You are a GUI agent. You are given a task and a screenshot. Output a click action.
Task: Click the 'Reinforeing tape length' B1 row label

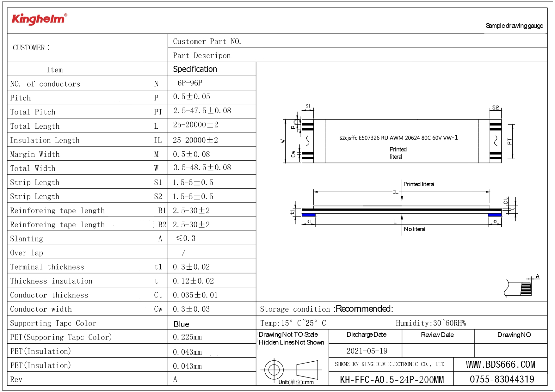tap(58, 211)
